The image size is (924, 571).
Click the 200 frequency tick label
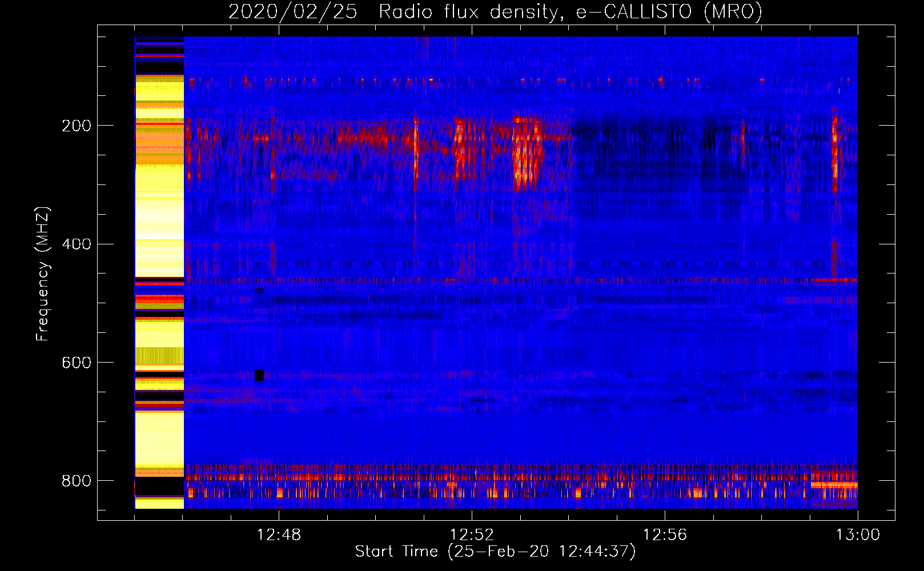click(76, 126)
